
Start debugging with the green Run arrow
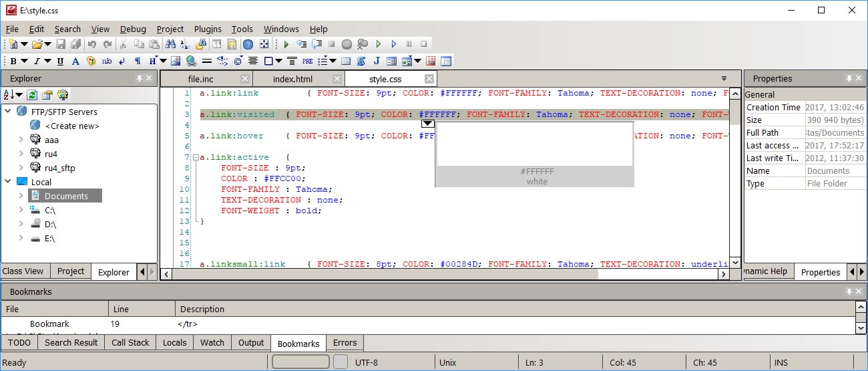click(286, 44)
